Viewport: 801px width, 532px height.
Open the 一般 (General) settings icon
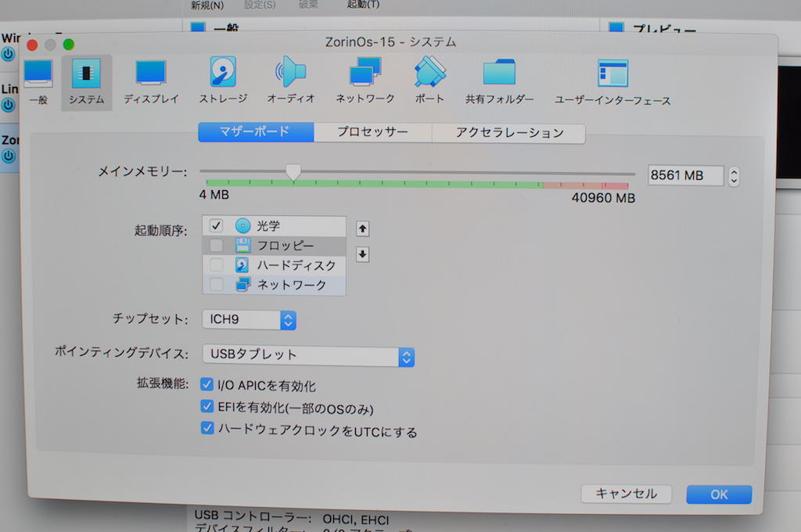[38, 81]
